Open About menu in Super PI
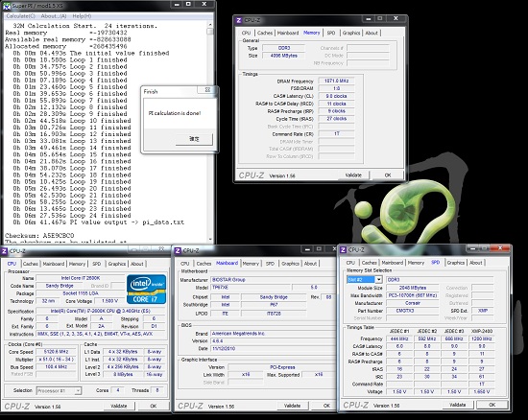 tap(54, 16)
